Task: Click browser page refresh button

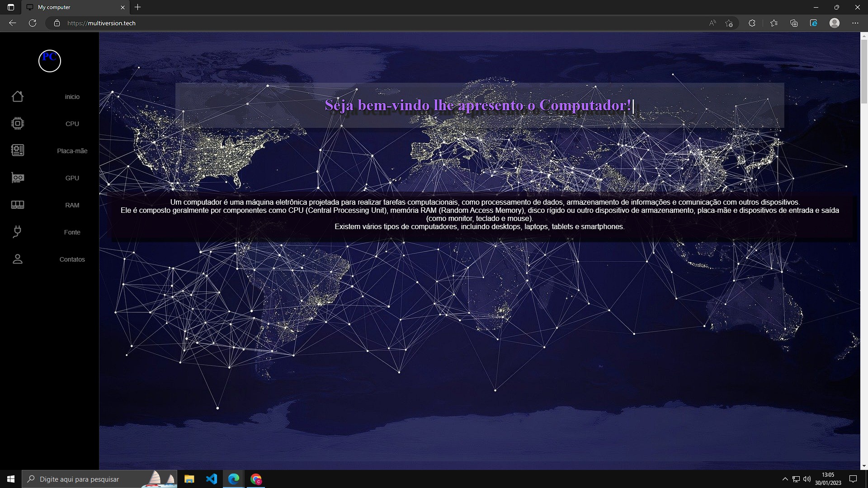Action: click(33, 23)
